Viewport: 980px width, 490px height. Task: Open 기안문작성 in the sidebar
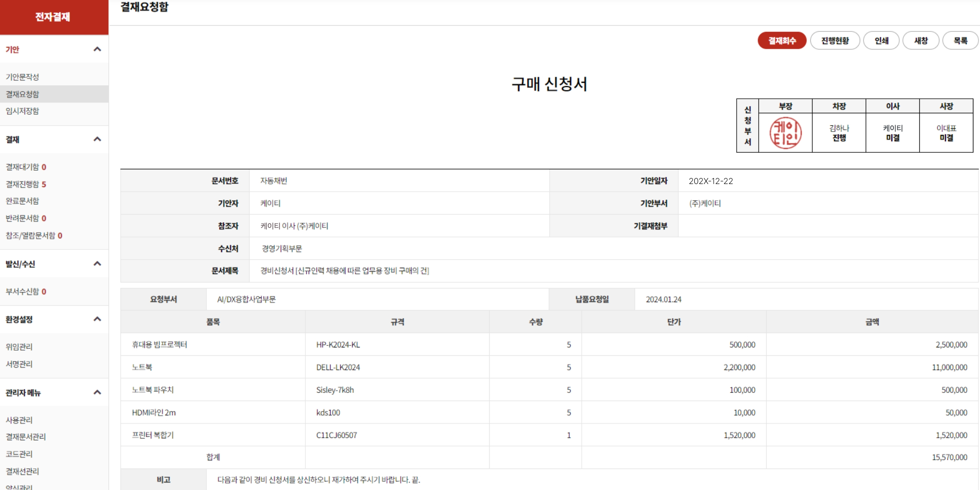22,77
